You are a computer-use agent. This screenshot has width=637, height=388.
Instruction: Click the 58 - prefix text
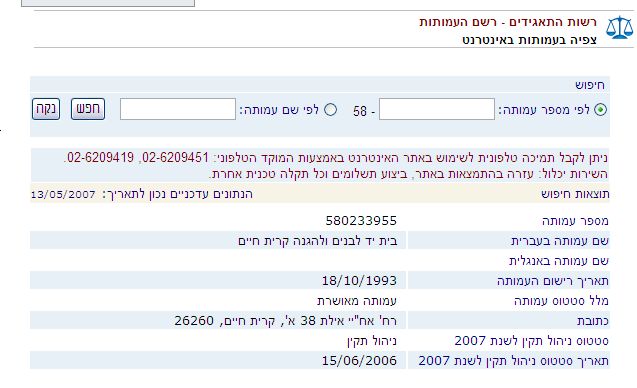point(364,111)
